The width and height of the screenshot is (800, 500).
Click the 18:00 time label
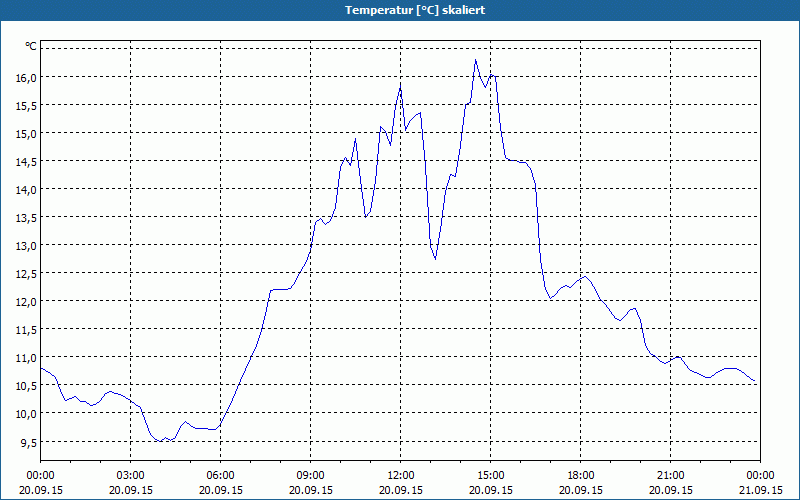point(581,476)
